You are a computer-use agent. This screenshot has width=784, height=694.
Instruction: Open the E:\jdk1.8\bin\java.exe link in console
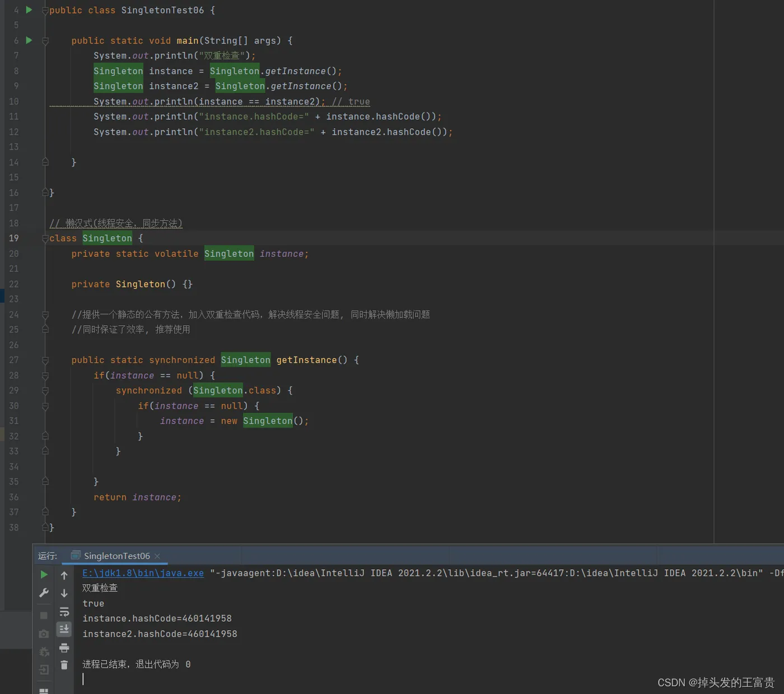tap(143, 573)
